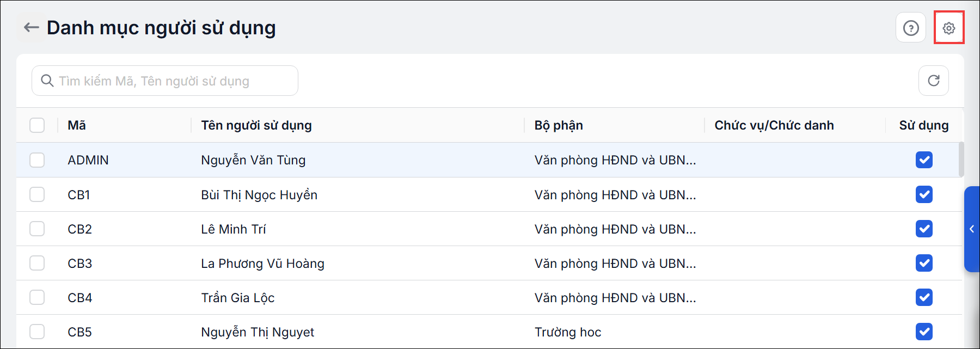This screenshot has width=980, height=349.
Task: Click the Chức vụ/Chức danh column header
Action: tap(774, 125)
